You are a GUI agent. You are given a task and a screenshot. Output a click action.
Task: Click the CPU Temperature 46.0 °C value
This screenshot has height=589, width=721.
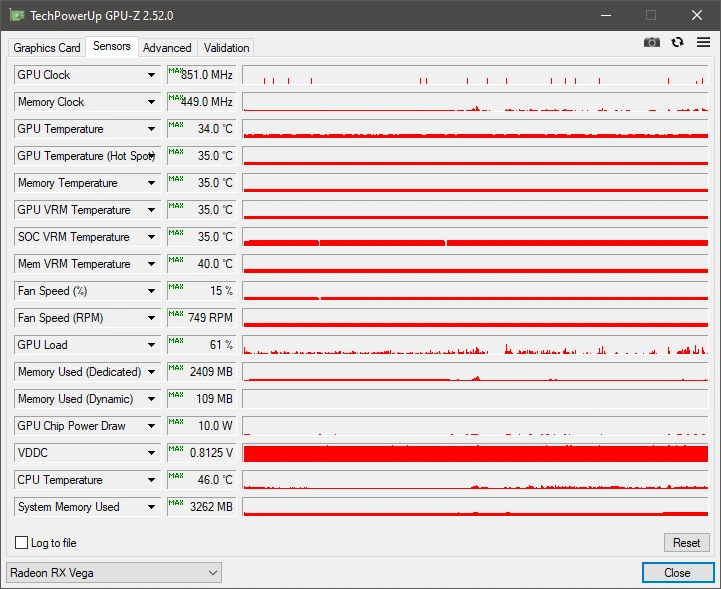[x=202, y=480]
